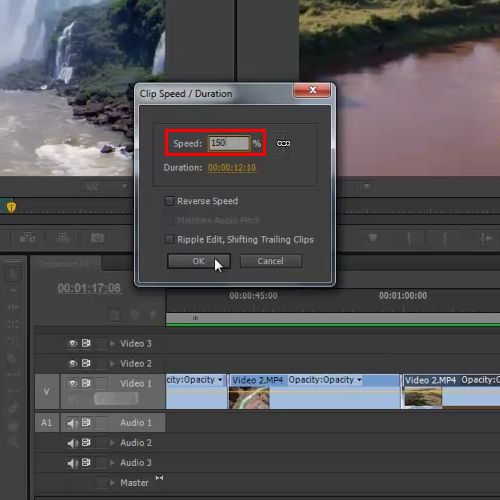The width and height of the screenshot is (500, 500).
Task: Select the Ripple Edit tool
Action: pos(13,307)
